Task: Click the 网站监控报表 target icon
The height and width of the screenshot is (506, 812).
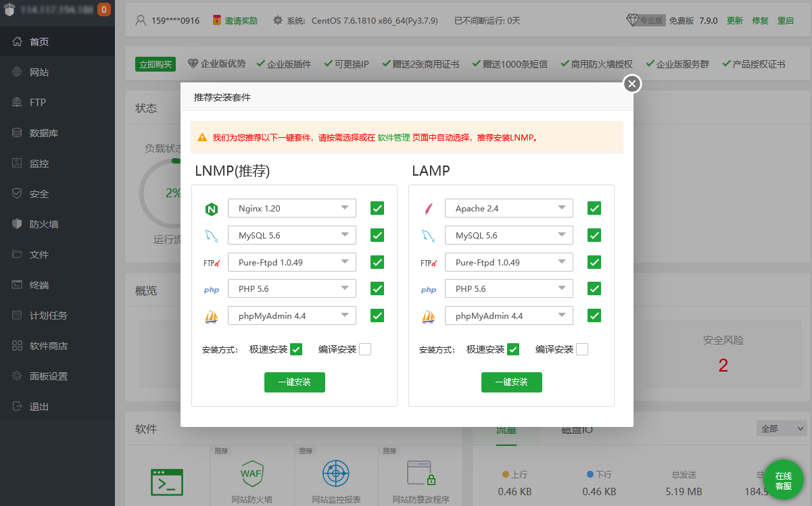Action: click(335, 474)
